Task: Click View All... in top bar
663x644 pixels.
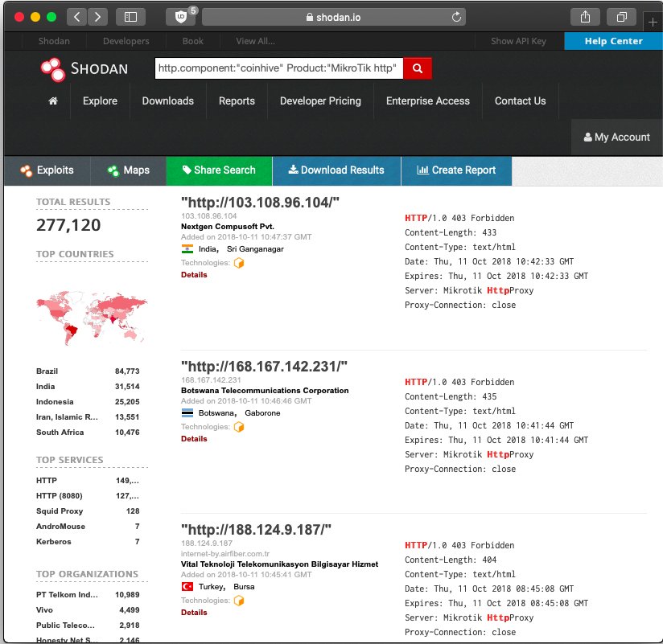Action: [x=255, y=41]
